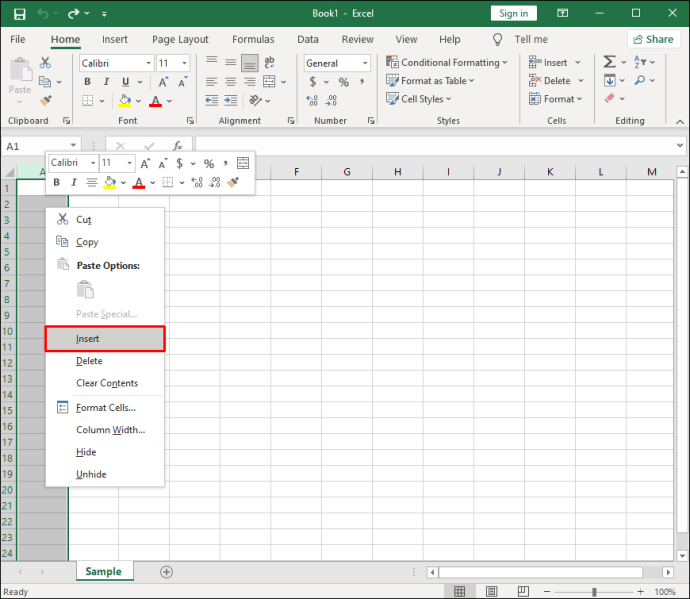690x599 pixels.
Task: Click ribbon Decrease Decimal icon
Action: pos(331,101)
